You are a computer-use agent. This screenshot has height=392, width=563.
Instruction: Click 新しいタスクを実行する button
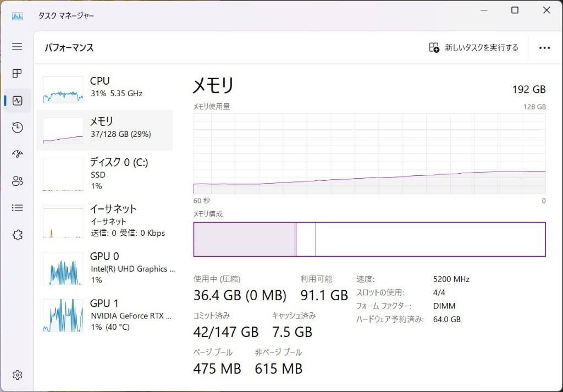point(473,48)
